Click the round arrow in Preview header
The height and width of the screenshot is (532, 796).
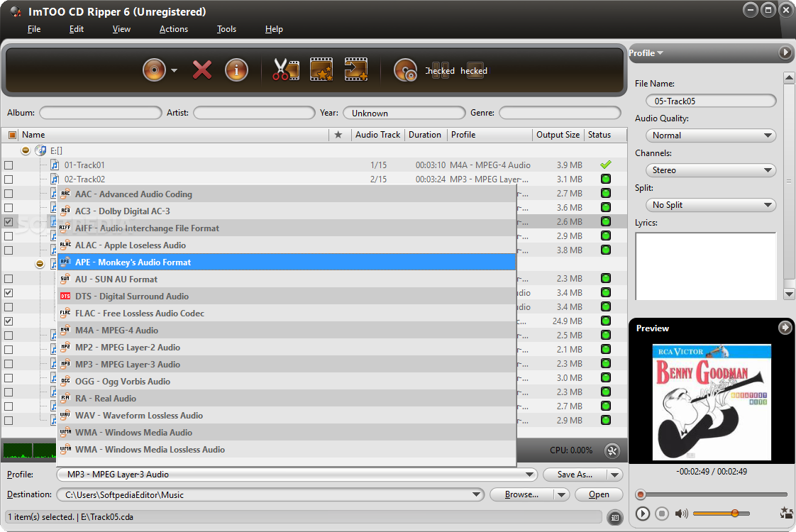[785, 328]
